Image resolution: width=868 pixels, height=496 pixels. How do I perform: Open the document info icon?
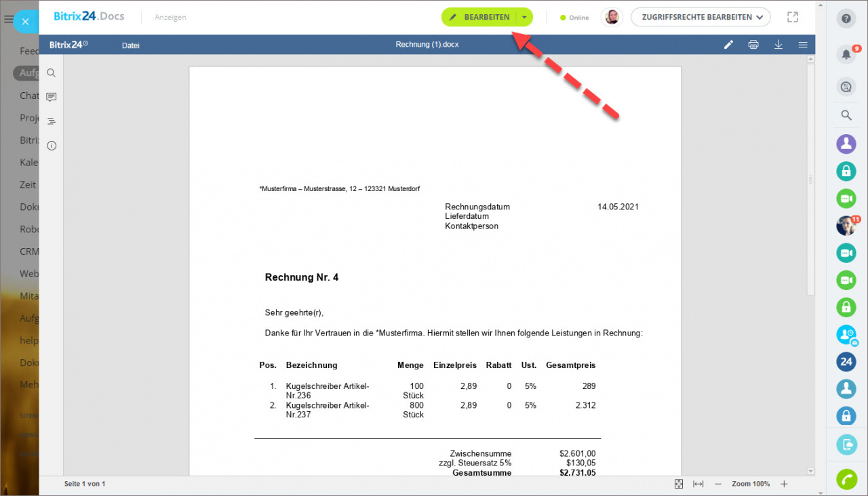coord(52,146)
